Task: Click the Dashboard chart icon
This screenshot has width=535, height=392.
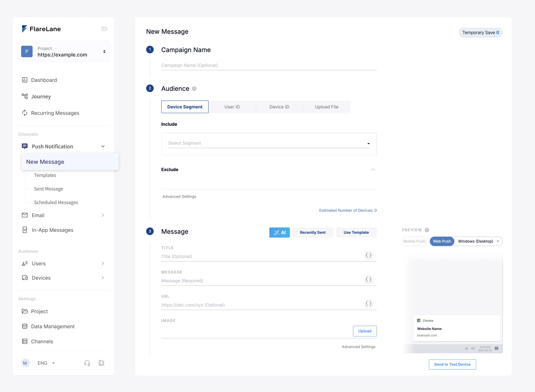Action: tap(25, 80)
